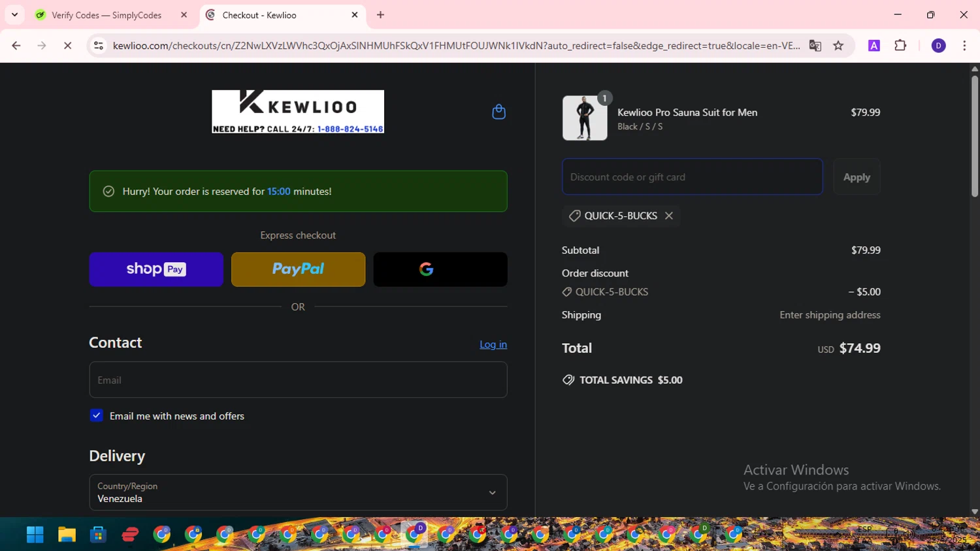Image resolution: width=980 pixels, height=551 pixels.
Task: Click the Apply discount button
Action: 857,177
